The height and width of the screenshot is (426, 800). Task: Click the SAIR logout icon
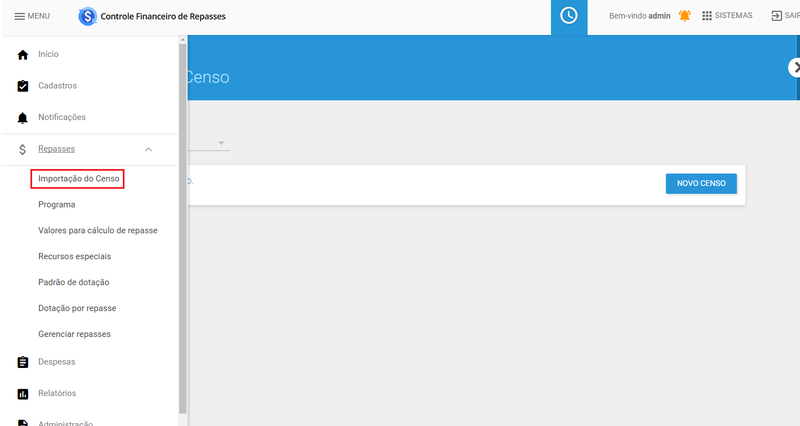point(776,16)
